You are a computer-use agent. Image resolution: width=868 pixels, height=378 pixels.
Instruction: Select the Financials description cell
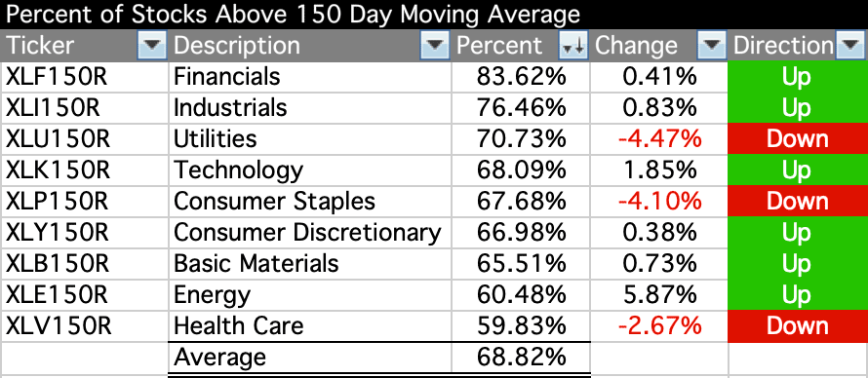coord(310,77)
